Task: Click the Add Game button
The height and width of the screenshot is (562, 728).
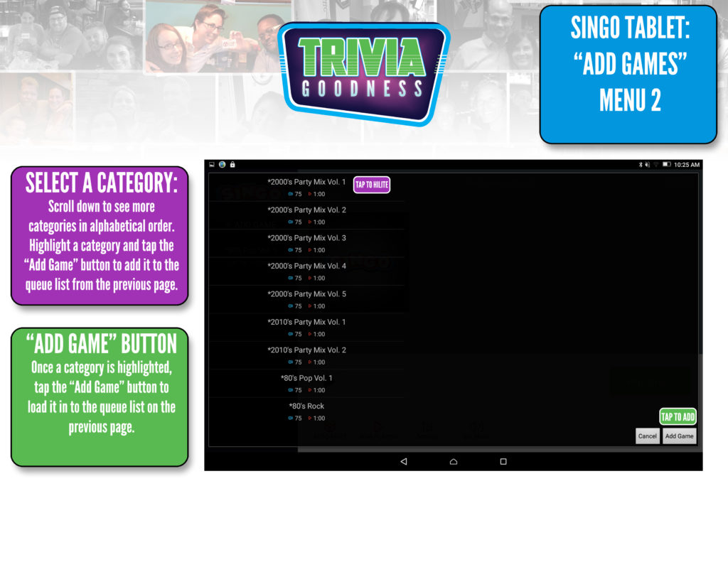Action: coord(679,436)
